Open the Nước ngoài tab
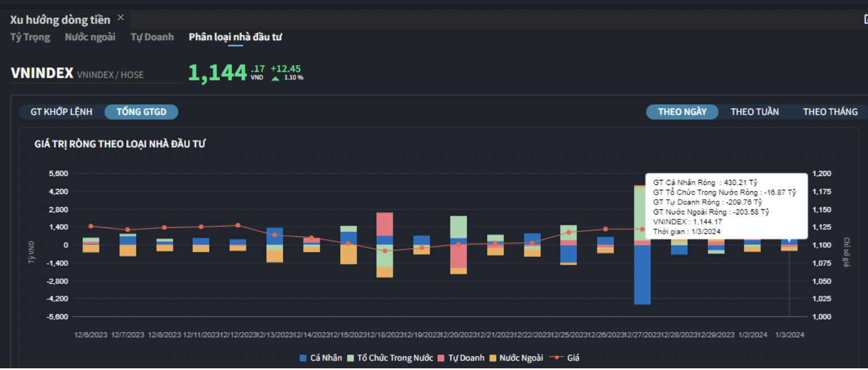Viewport: 868px width, 370px height. point(90,37)
